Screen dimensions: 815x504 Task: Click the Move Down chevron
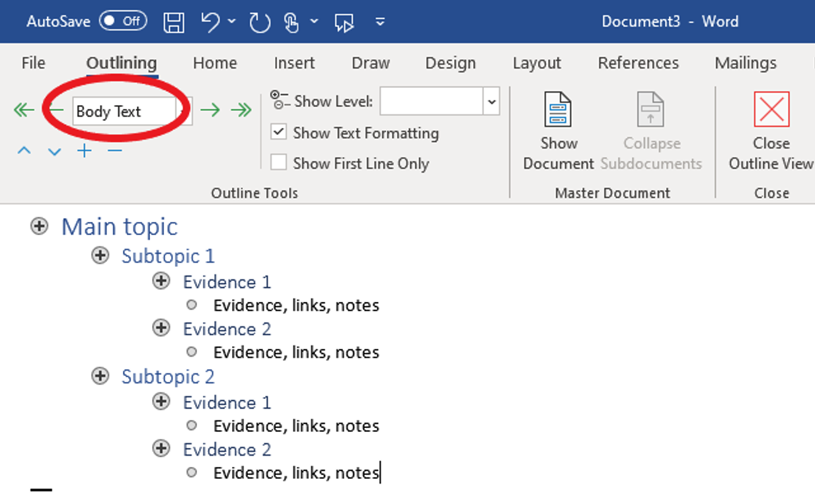point(54,152)
